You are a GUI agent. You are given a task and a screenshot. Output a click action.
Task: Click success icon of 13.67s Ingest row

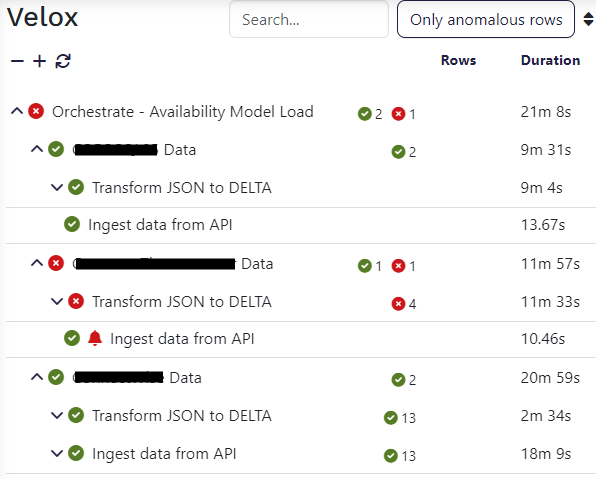(x=72, y=224)
